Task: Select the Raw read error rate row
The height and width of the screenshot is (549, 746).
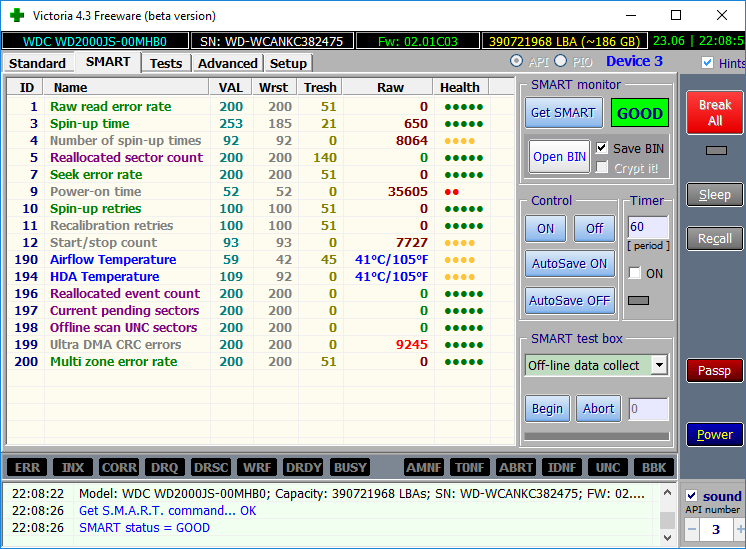Action: coord(261,107)
